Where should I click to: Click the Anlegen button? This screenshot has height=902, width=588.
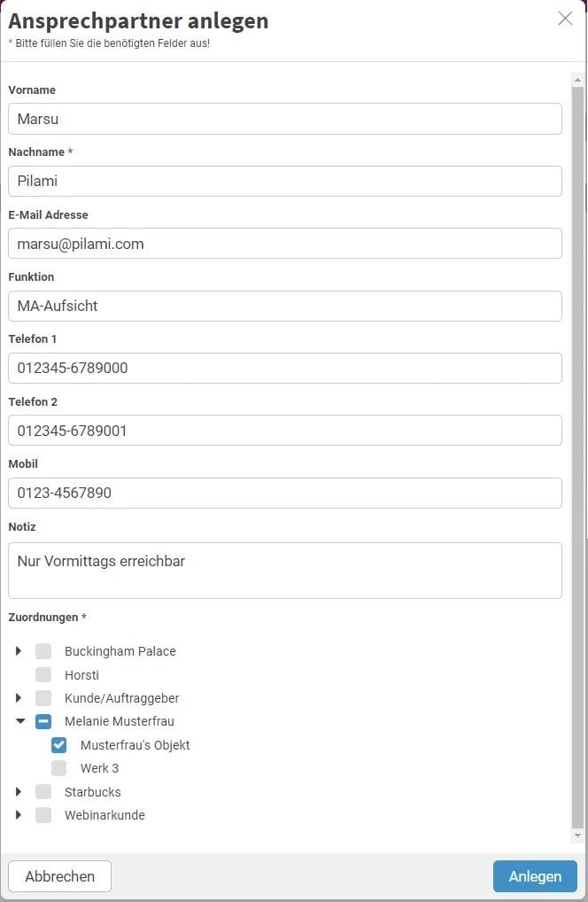pos(535,876)
